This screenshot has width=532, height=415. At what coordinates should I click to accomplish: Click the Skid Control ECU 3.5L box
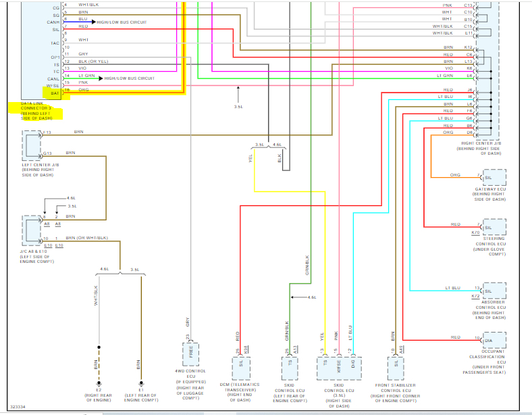[x=340, y=368]
